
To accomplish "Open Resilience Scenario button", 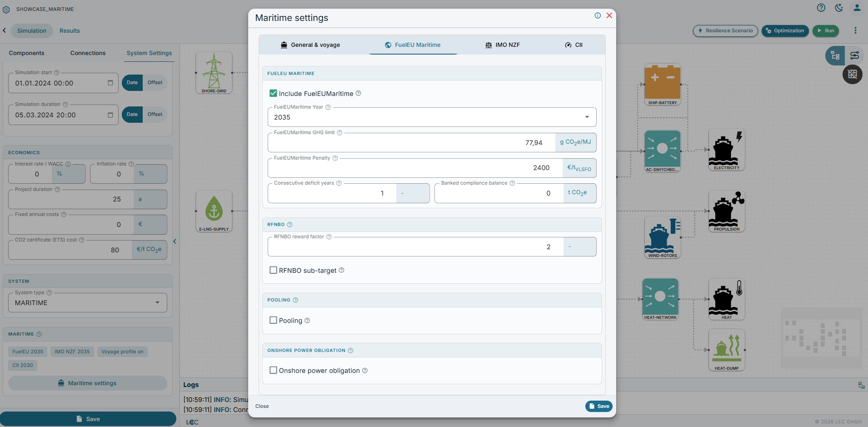I will [x=725, y=31].
